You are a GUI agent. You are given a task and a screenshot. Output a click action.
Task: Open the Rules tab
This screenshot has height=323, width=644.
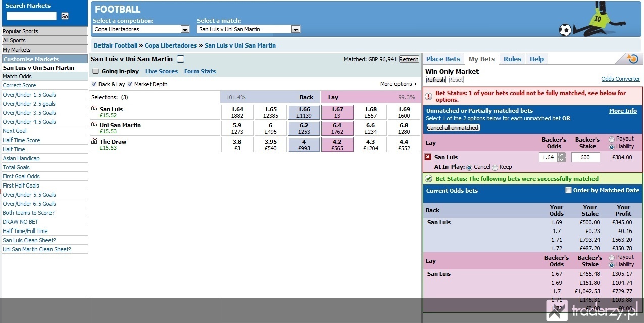pyautogui.click(x=512, y=59)
